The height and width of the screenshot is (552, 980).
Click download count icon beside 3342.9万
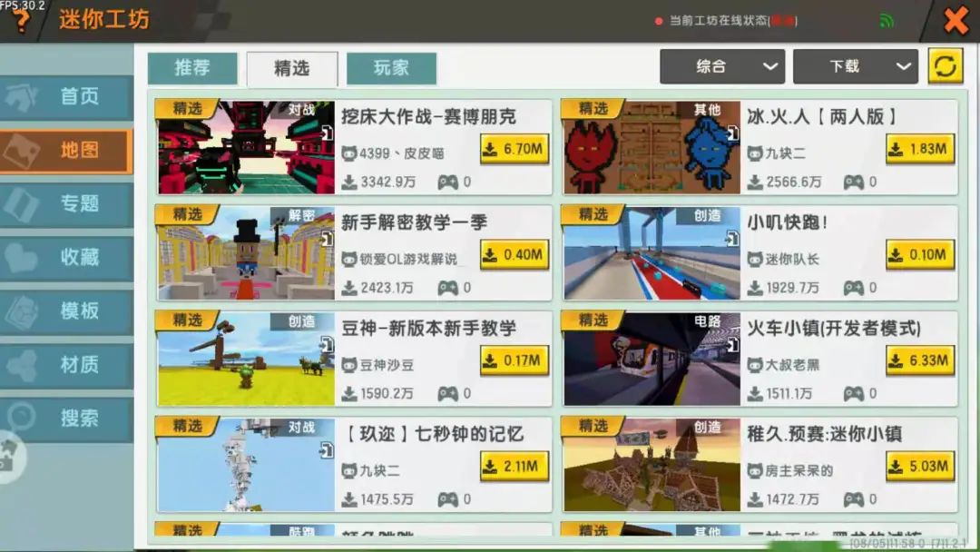[349, 182]
